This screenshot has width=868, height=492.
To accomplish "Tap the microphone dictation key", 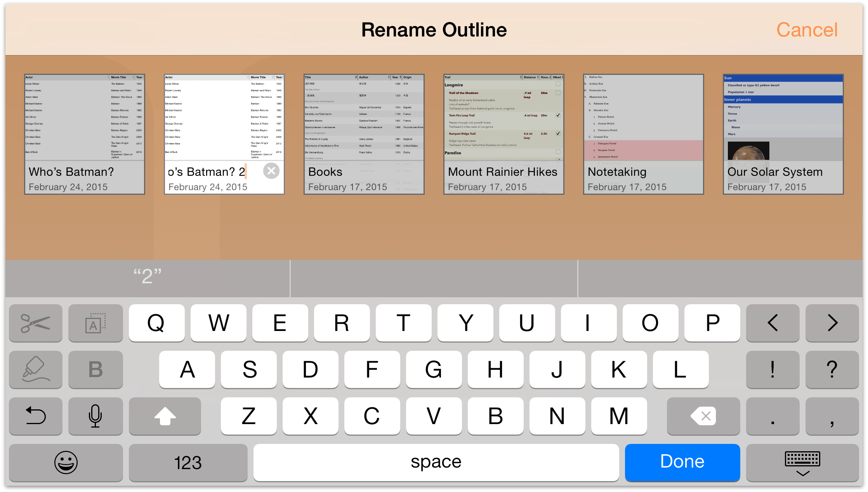I will click(x=95, y=416).
